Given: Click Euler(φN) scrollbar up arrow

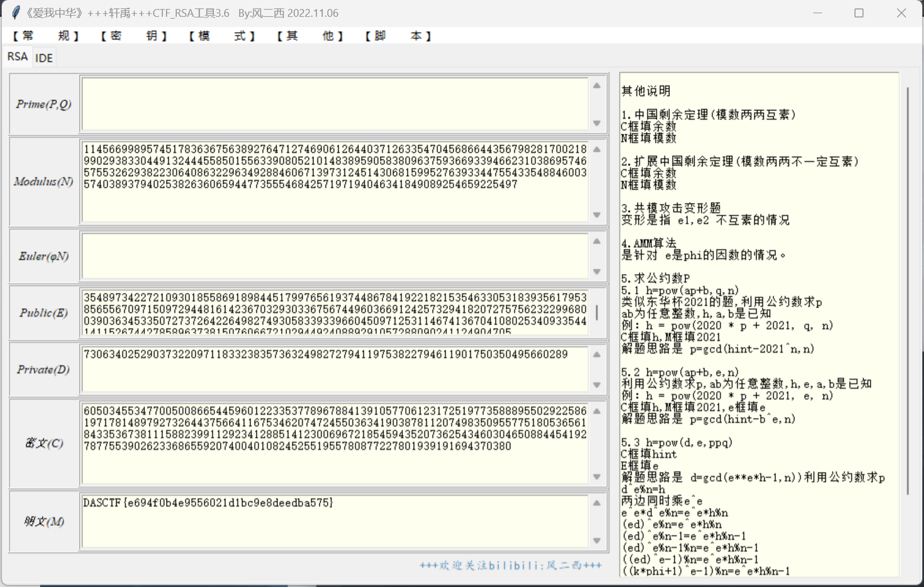Looking at the screenshot, I should tap(597, 241).
